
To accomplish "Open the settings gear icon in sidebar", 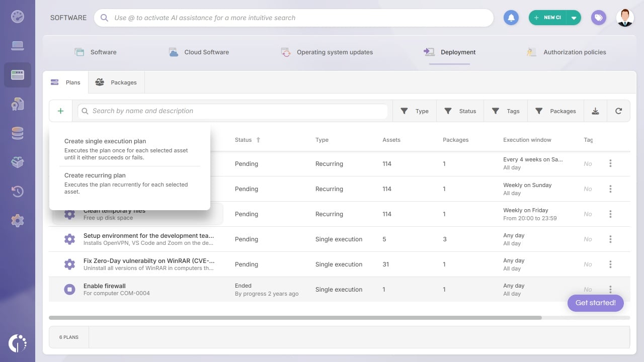I will pos(18,221).
